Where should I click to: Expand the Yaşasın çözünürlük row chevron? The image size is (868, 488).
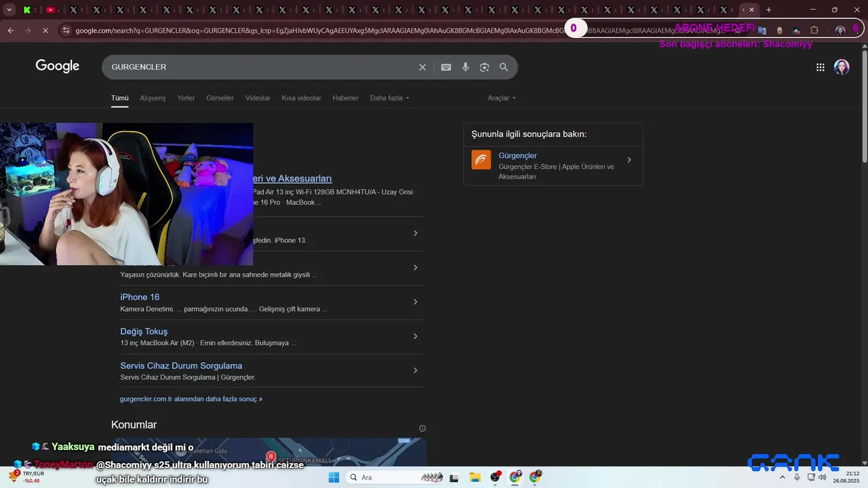tap(416, 268)
